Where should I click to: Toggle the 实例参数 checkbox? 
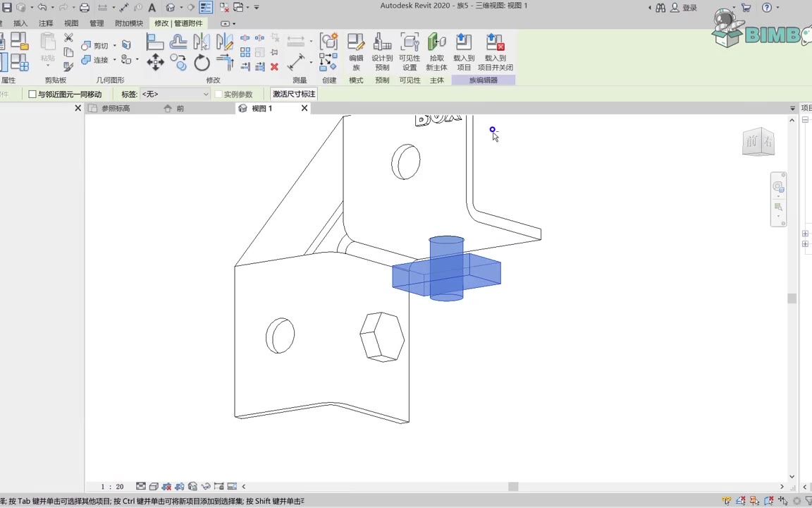tap(219, 95)
